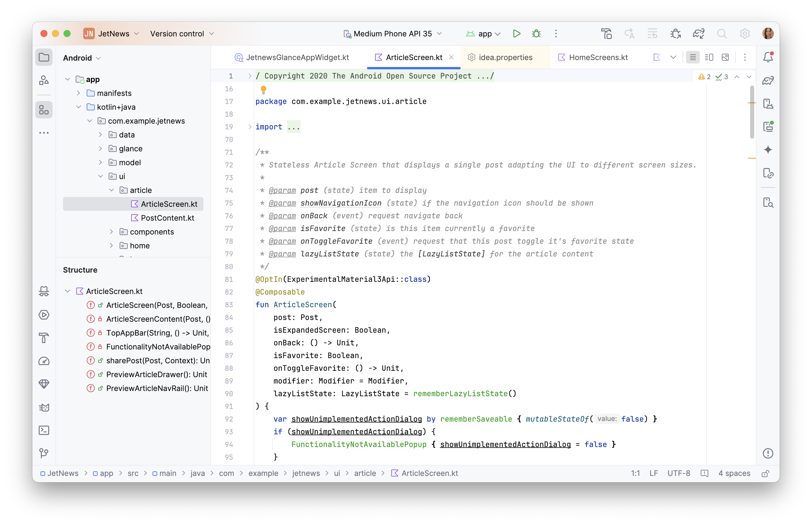
Task: Expand the folded import block
Action: coord(250,127)
